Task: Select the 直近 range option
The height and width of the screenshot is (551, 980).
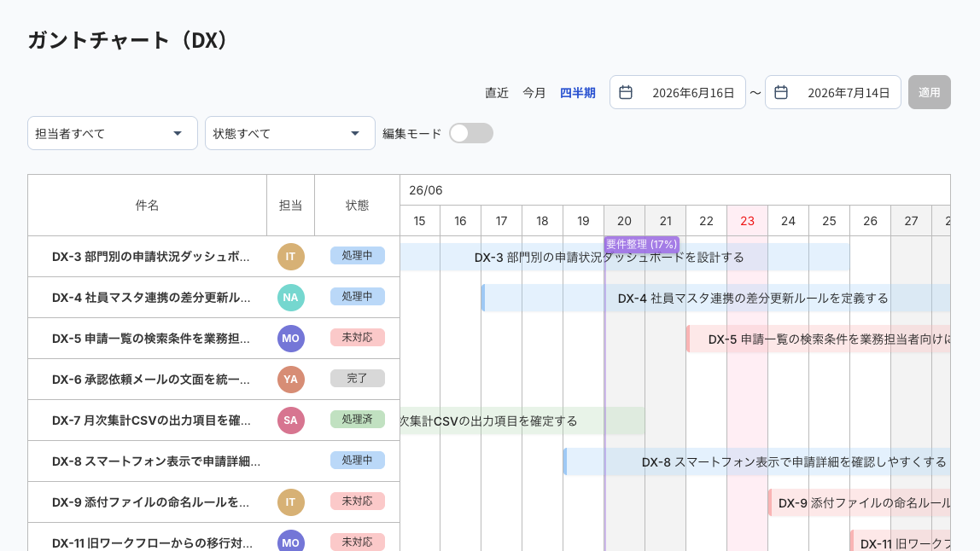Action: 497,92
